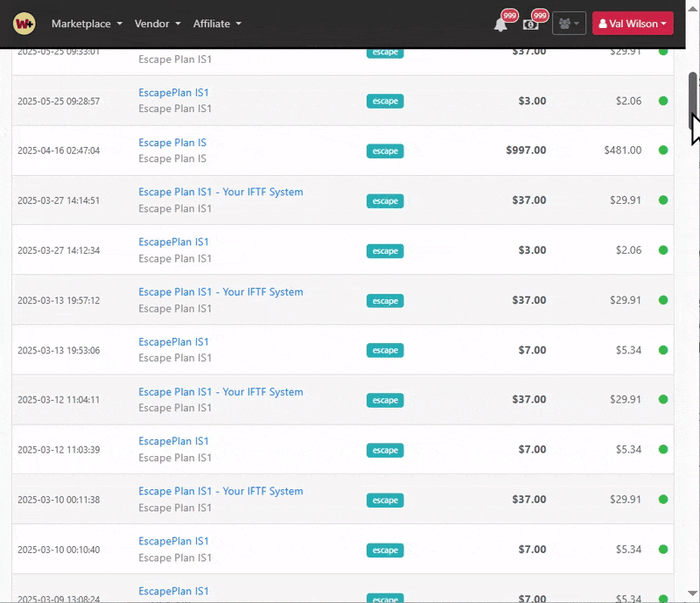The height and width of the screenshot is (603, 700).
Task: Click escape badge for 2025-03-27 14:14:51 row
Action: [385, 201]
